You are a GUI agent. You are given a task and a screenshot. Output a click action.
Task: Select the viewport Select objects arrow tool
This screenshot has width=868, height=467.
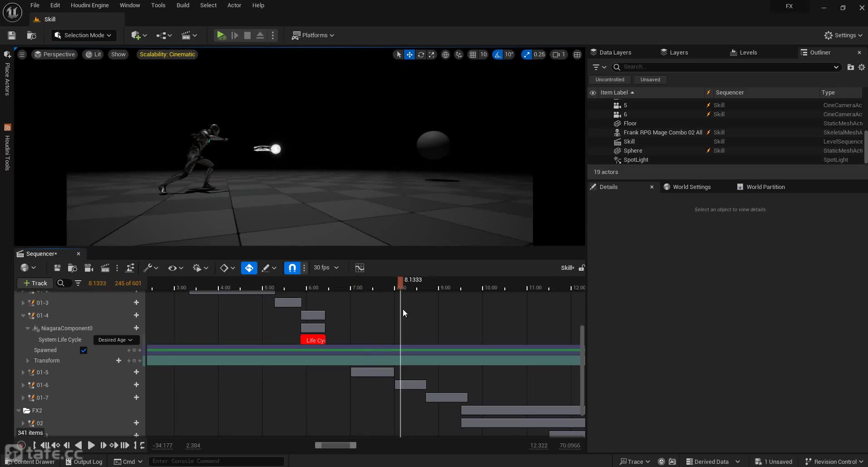[x=399, y=55]
